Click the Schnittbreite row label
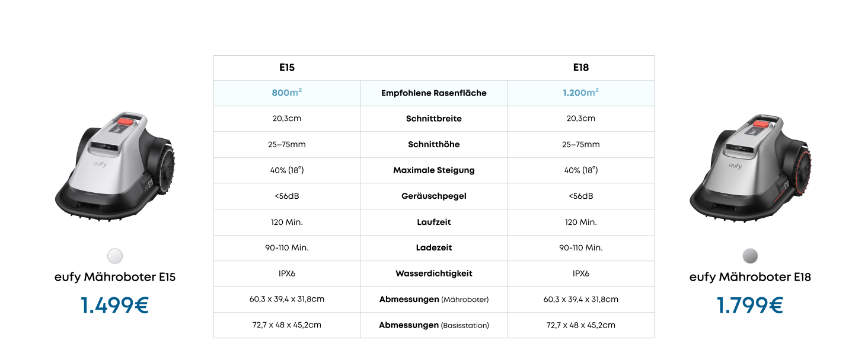 434,119
